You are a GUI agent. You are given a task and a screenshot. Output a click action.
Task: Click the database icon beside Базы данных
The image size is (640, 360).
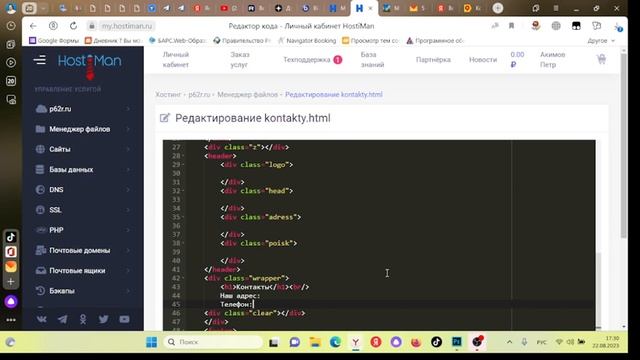pos(40,169)
